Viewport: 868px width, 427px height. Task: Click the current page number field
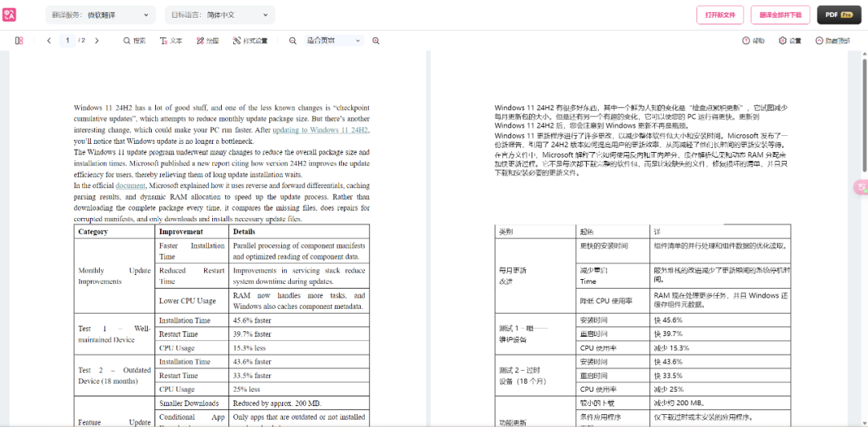click(x=68, y=40)
